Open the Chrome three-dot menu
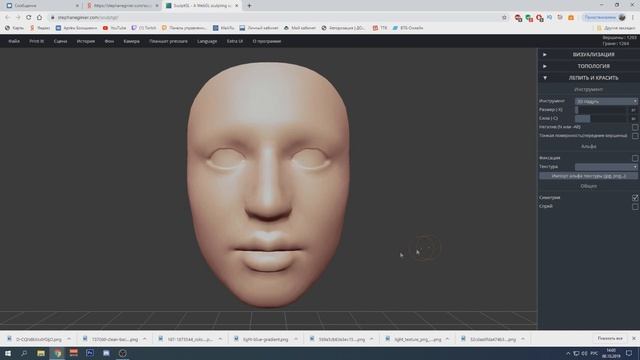The height and width of the screenshot is (360, 640). 633,17
